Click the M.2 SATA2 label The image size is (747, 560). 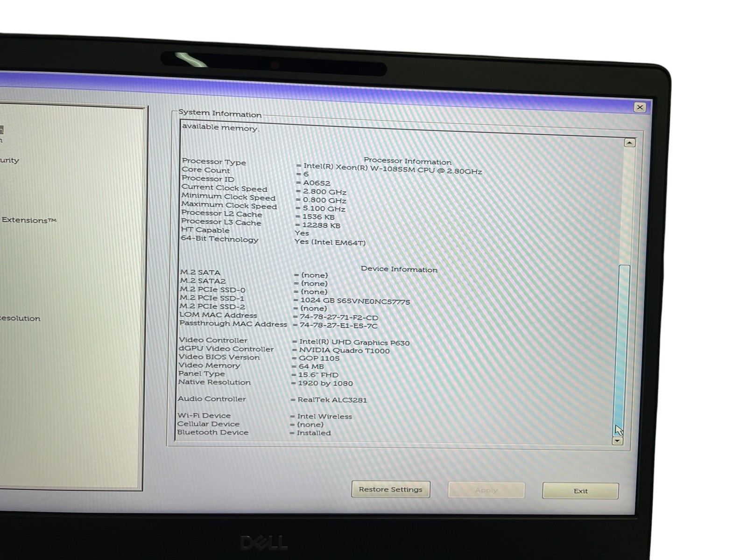point(203,281)
